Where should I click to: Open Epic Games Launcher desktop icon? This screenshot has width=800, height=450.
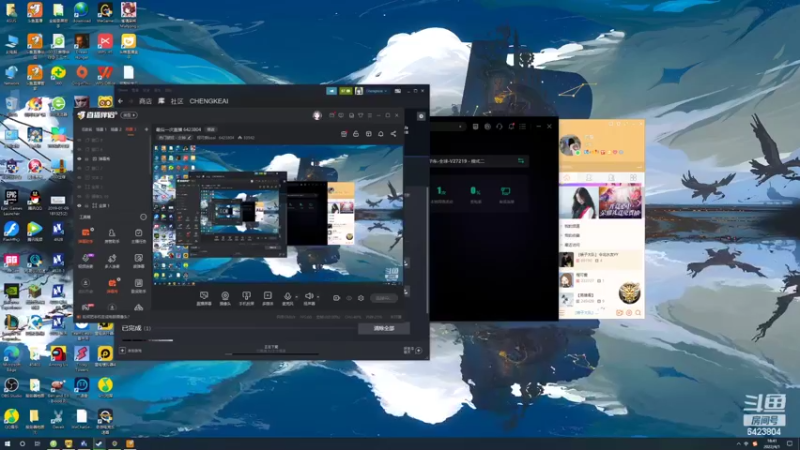click(11, 196)
